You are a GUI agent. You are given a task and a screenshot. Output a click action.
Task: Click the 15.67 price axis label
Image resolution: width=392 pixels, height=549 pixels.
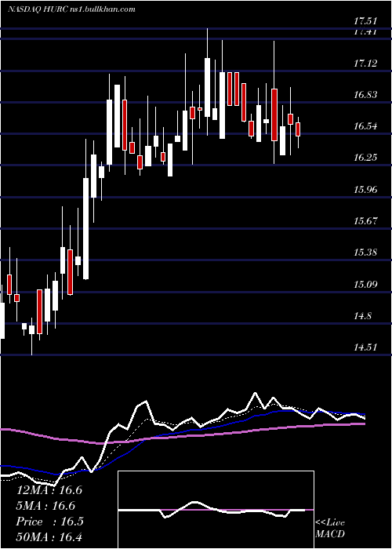(x=365, y=221)
